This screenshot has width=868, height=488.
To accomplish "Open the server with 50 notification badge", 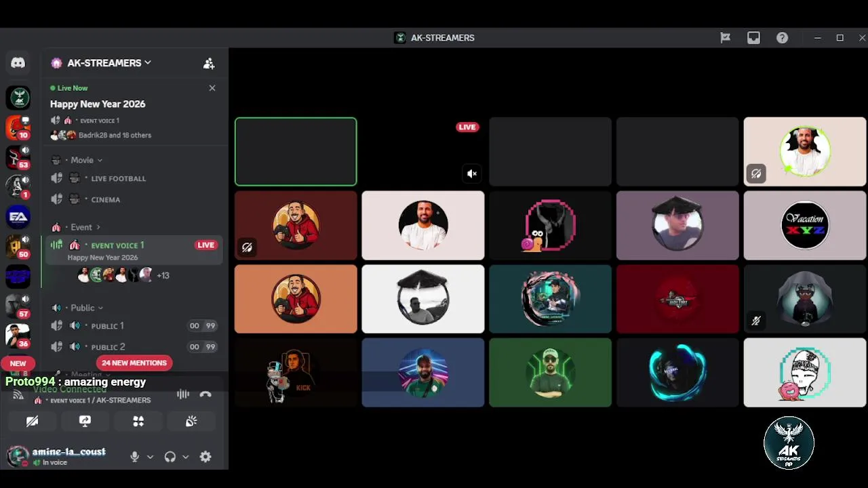I will 18,247.
